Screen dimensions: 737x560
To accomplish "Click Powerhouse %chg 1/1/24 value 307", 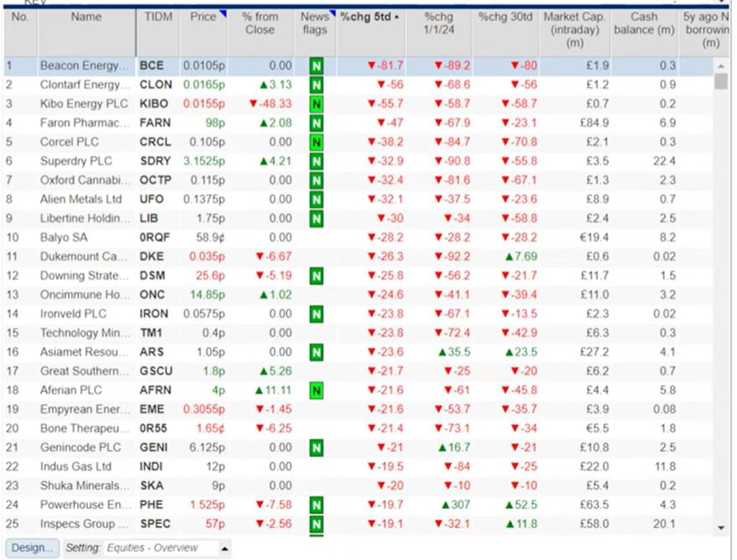I will click(x=454, y=505).
